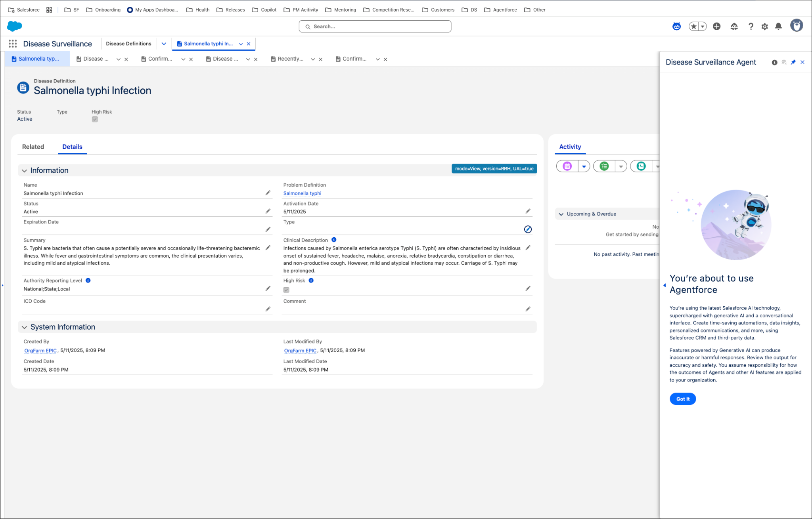Open the Disease Definitions nav dropdown chevron
The width and height of the screenshot is (812, 519).
[x=164, y=44]
